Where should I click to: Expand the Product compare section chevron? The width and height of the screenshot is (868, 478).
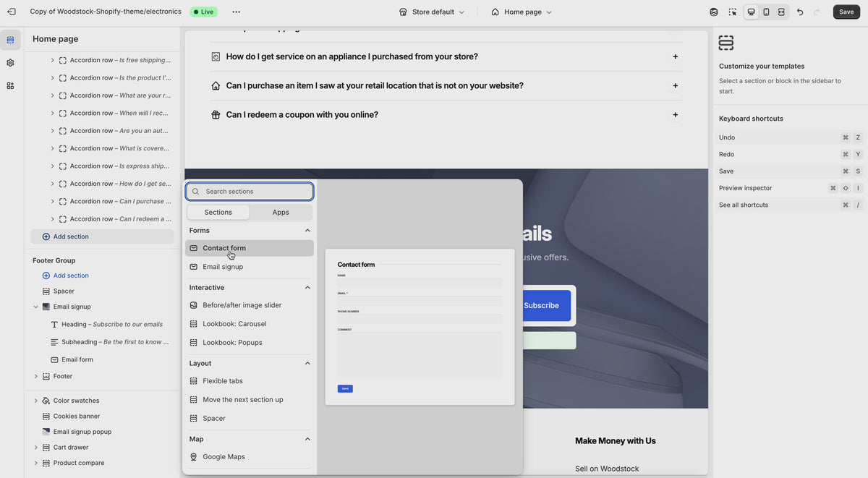[x=35, y=463]
